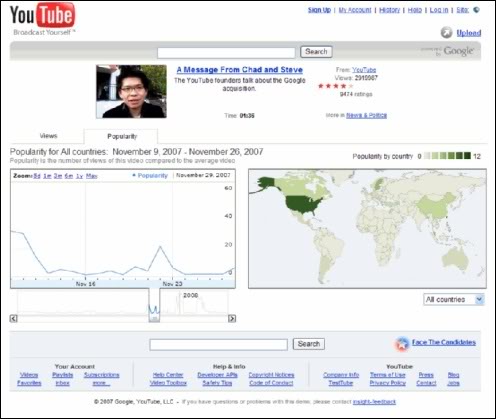Set chart zoom to 3m

pos(58,176)
